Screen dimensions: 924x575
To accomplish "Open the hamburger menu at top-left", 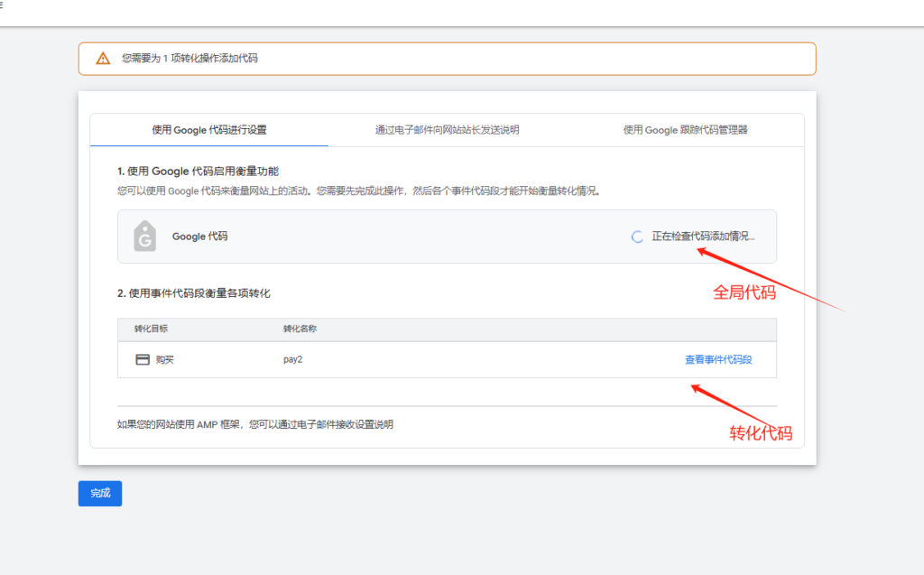I will 5,5.
